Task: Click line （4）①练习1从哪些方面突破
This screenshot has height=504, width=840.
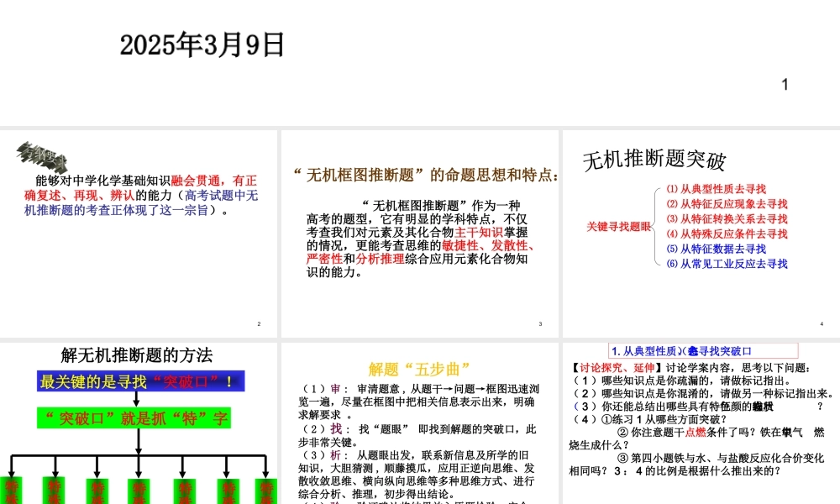Action: coord(650,419)
